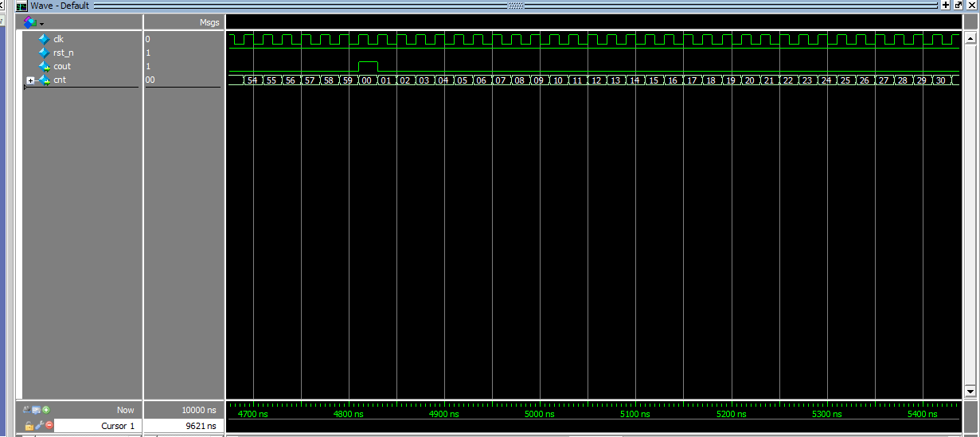The image size is (980, 437).
Task: Click the cnt value 00
Action: pyautogui.click(x=150, y=80)
